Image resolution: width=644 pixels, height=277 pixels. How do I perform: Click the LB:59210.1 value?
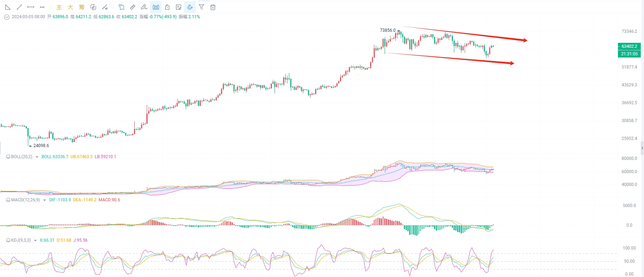pos(105,157)
